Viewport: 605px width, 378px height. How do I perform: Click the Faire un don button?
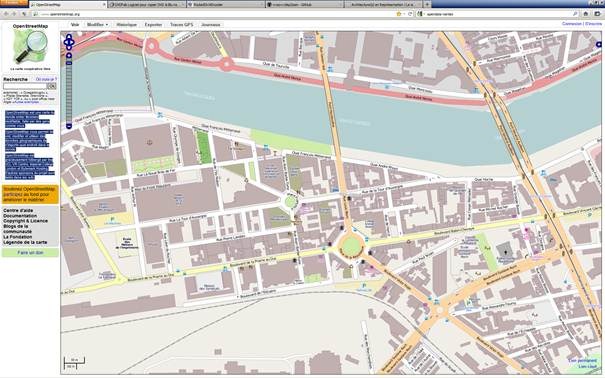[x=30, y=253]
